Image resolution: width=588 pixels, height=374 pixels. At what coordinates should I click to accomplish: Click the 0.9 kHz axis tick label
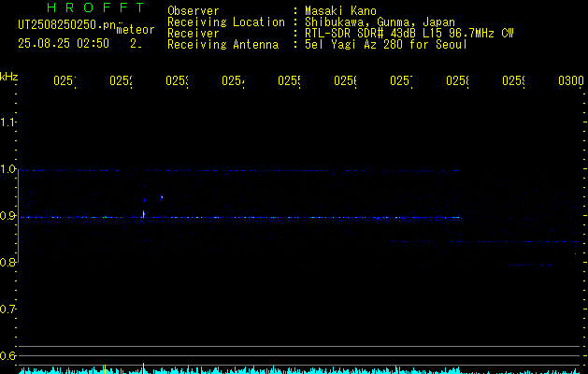(7, 216)
